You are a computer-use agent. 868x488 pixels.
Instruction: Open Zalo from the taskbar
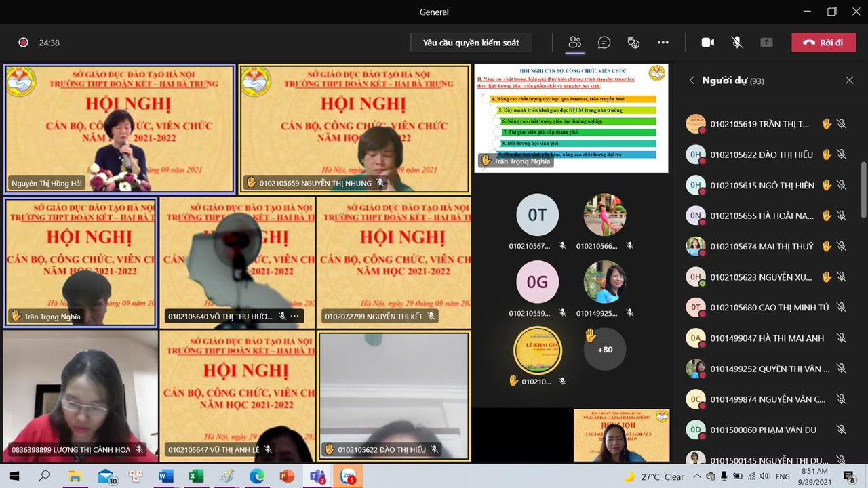[349, 476]
